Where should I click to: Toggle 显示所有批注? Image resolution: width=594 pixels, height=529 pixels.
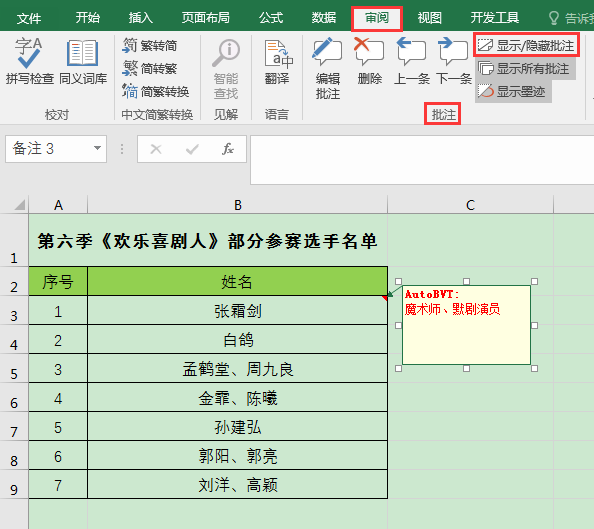click(x=524, y=69)
